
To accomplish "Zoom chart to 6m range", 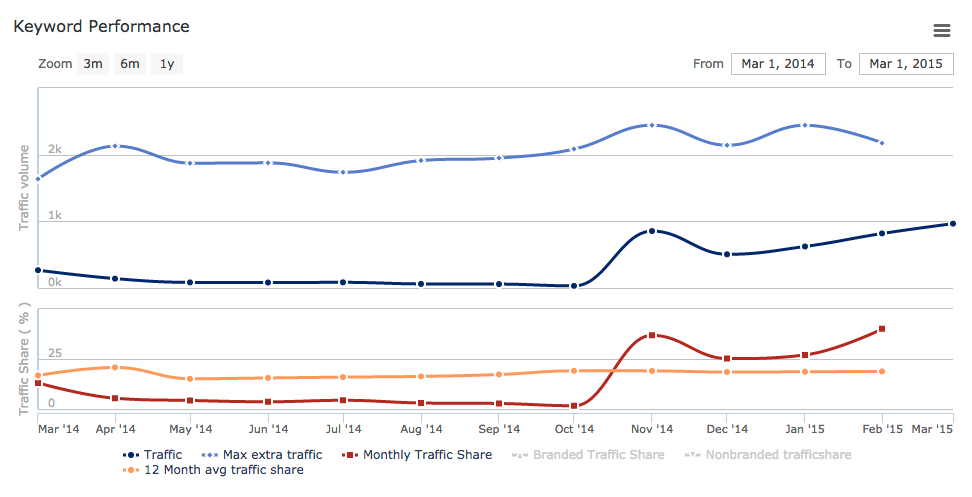I will click(130, 64).
